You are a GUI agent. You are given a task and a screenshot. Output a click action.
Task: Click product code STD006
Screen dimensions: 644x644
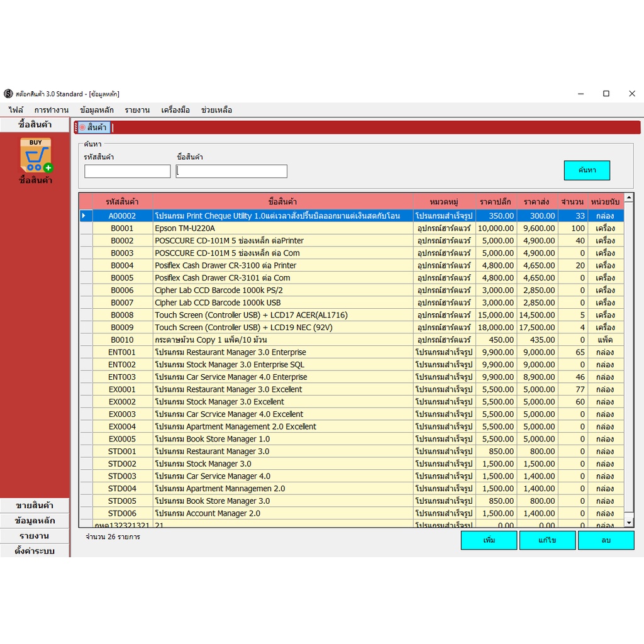tap(122, 513)
